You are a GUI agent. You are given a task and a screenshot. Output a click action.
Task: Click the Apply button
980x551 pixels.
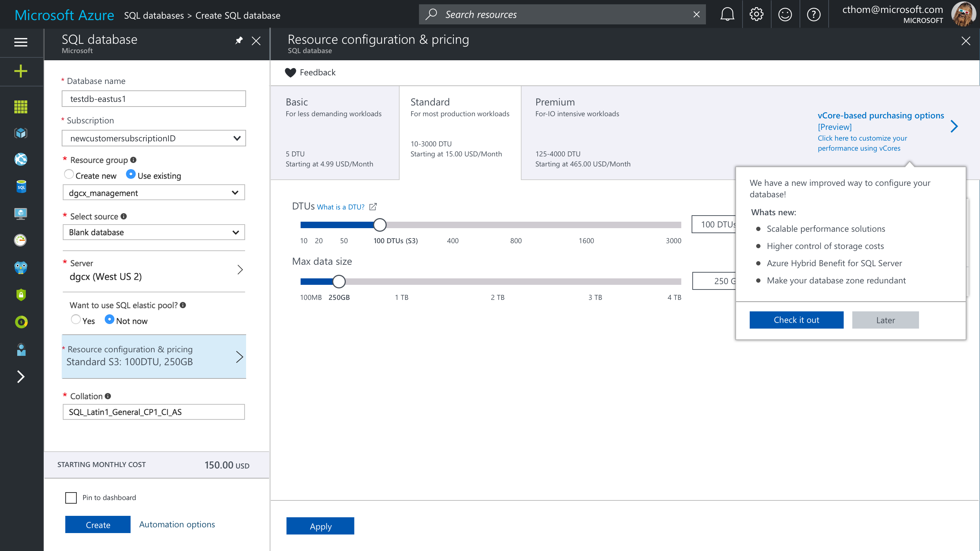(x=320, y=526)
